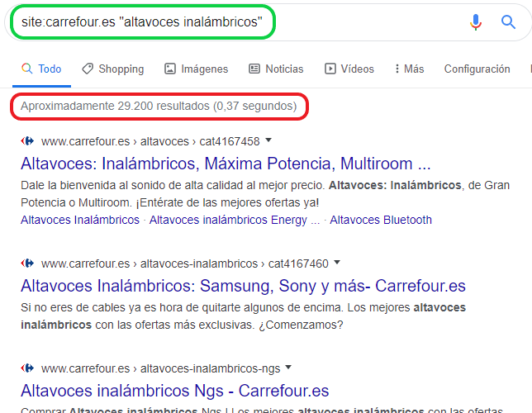The height and width of the screenshot is (413, 532).
Task: Open result 'Altavoces inalámbricos Ngs - Carrefour.es'
Action: 175,391
